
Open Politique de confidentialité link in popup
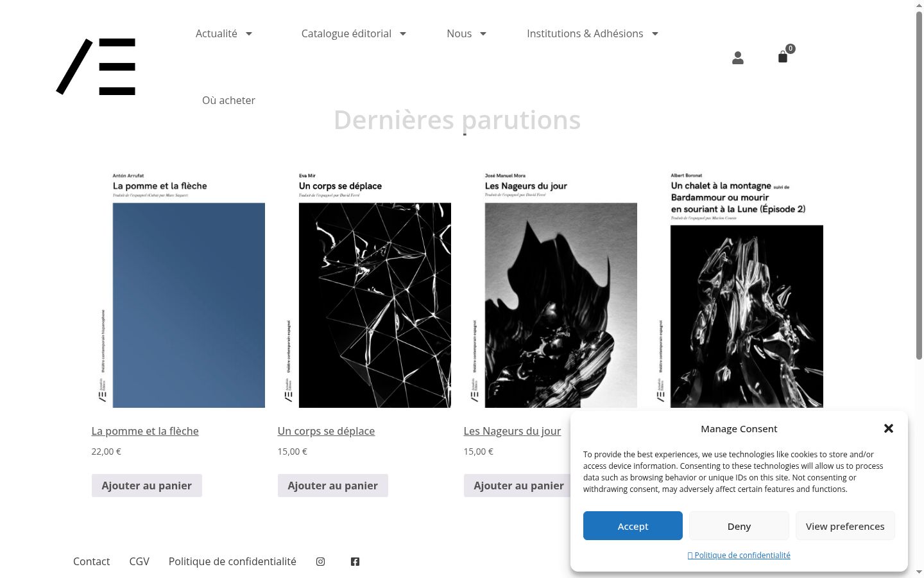point(739,555)
